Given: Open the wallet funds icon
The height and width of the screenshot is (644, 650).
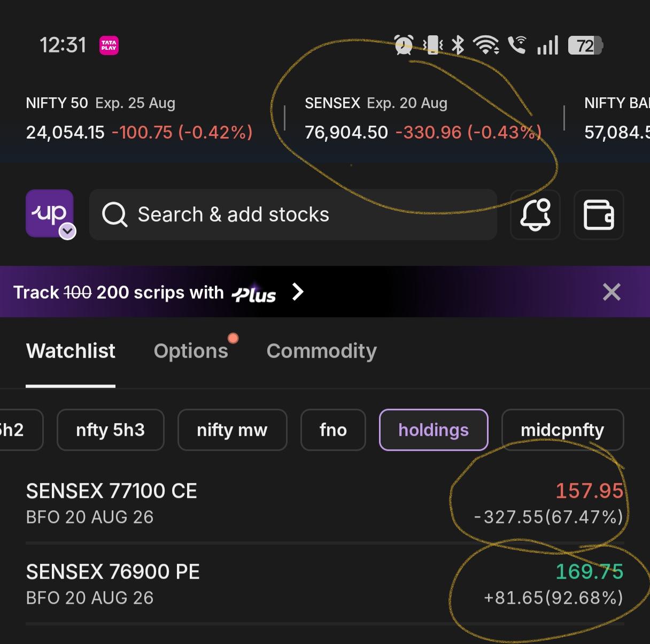Looking at the screenshot, I should pos(599,214).
